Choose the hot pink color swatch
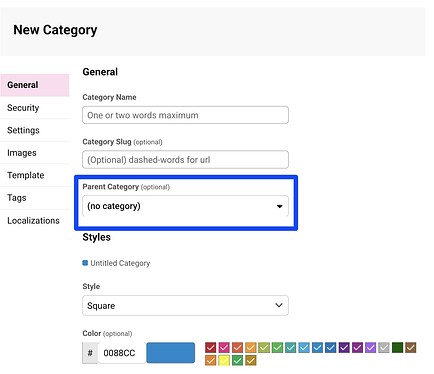 pyautogui.click(x=224, y=348)
